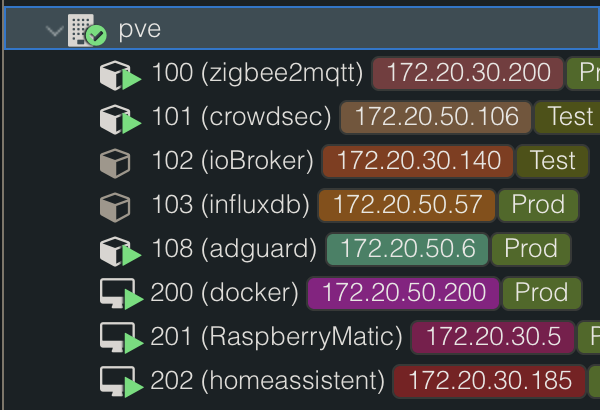Click the 172.20.30.185 tag
The width and height of the screenshot is (600, 410).
point(490,381)
